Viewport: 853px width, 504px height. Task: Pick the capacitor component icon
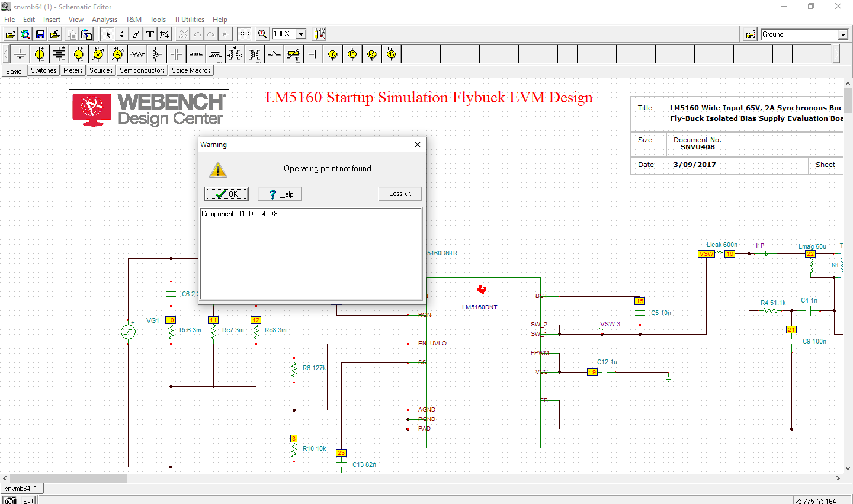point(177,54)
